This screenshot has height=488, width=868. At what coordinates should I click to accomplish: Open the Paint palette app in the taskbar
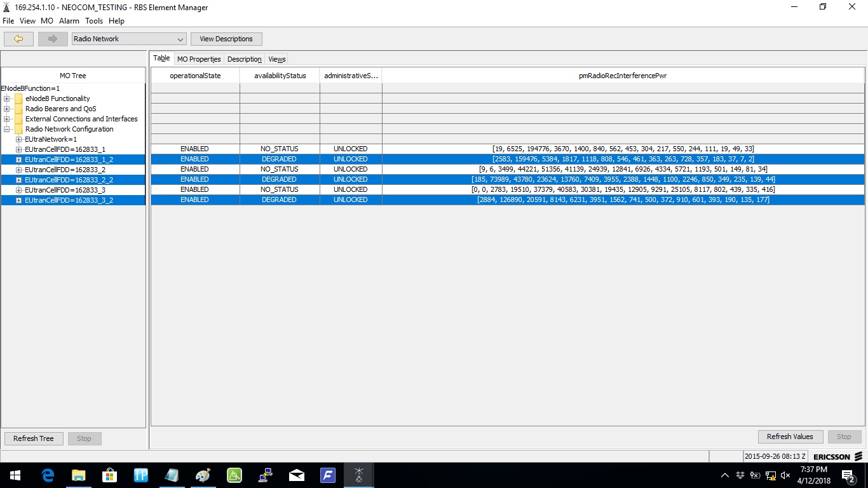click(203, 475)
